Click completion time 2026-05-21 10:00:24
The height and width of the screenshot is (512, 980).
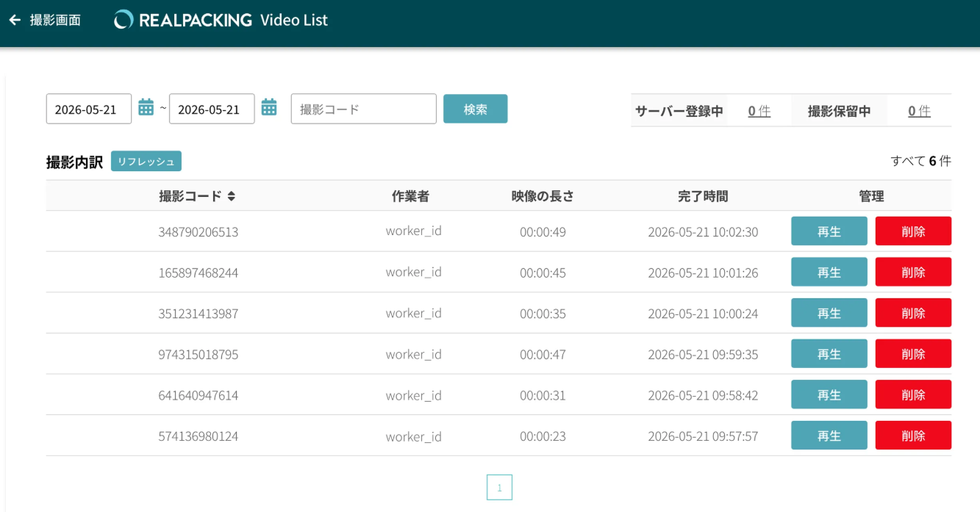[703, 314]
